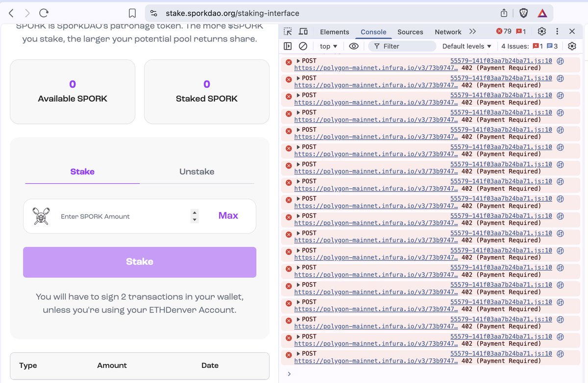Click the Amount column header

[112, 365]
